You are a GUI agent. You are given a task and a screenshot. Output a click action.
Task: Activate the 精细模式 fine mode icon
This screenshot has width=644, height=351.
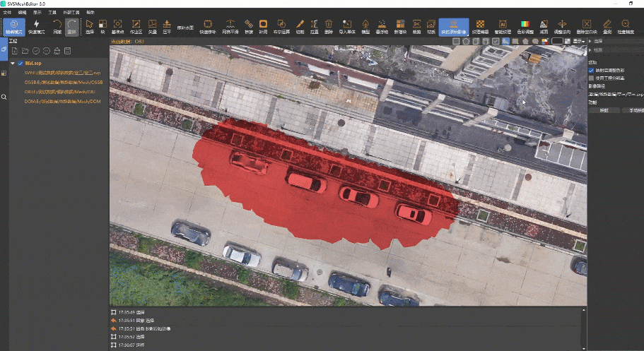click(13, 26)
